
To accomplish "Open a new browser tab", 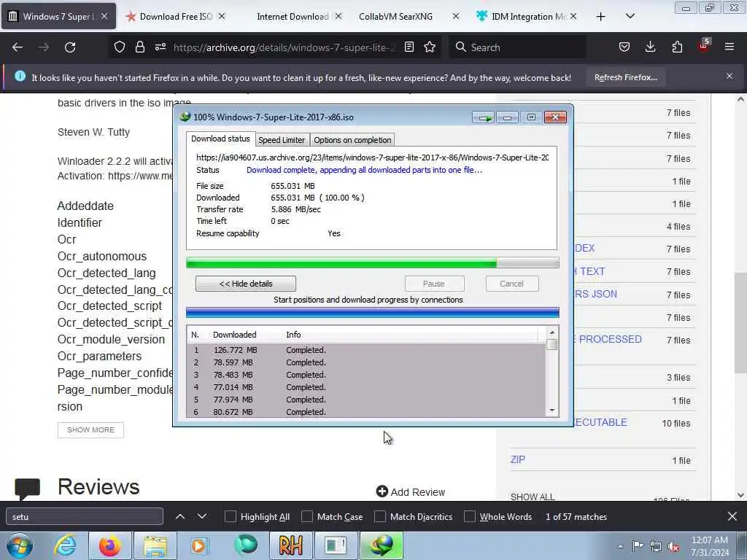I will pos(601,17).
